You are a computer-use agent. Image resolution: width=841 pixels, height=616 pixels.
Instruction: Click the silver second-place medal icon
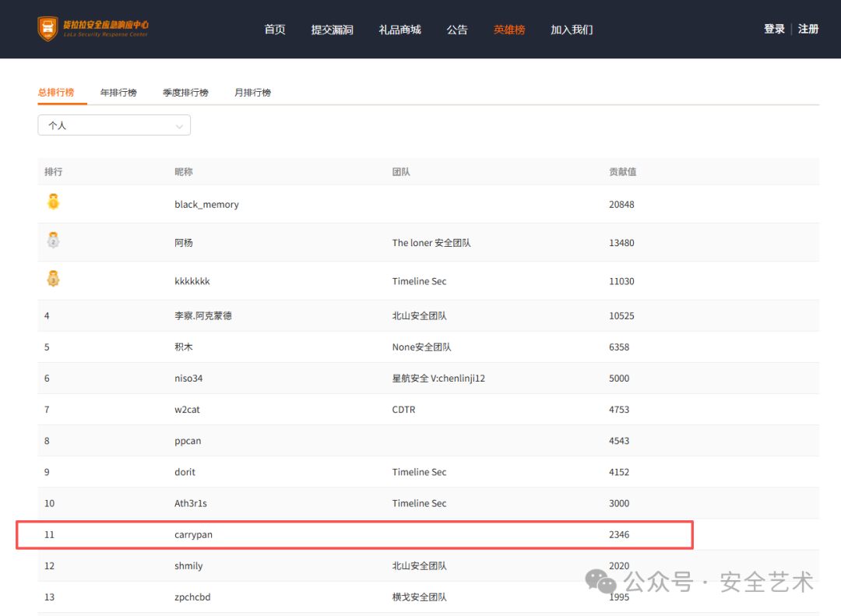coord(53,240)
